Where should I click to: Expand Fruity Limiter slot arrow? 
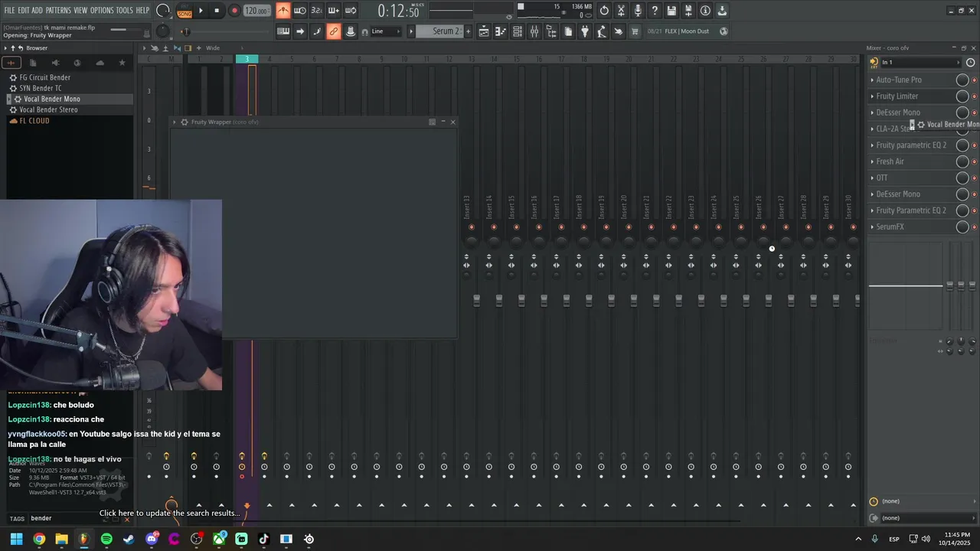[872, 96]
